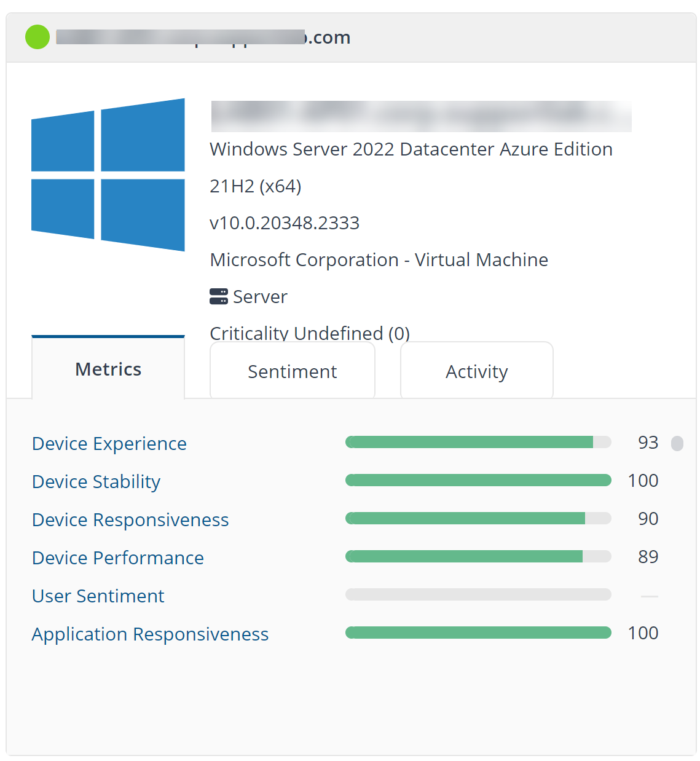Image resolution: width=700 pixels, height=761 pixels.
Task: Click the Device Experience progress bar
Action: coord(478,442)
